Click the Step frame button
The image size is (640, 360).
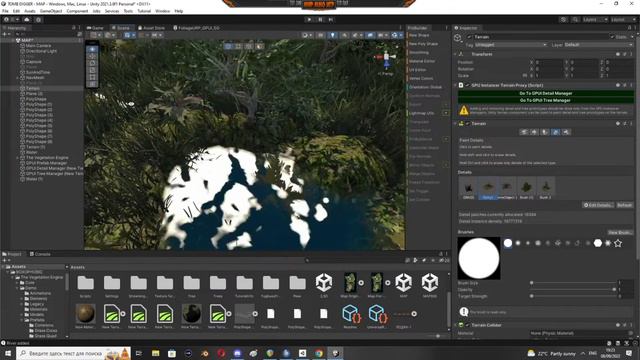(x=331, y=20)
